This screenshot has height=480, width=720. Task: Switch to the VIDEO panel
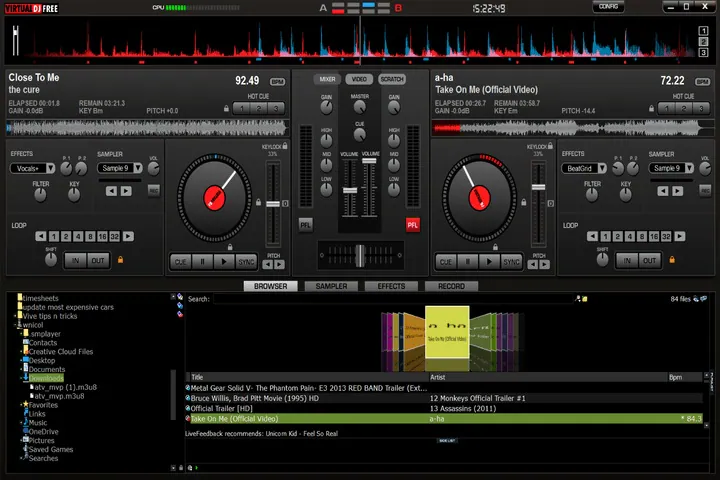click(359, 79)
